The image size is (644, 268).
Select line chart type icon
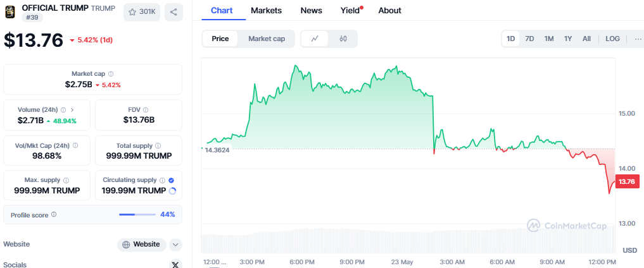[x=315, y=39]
